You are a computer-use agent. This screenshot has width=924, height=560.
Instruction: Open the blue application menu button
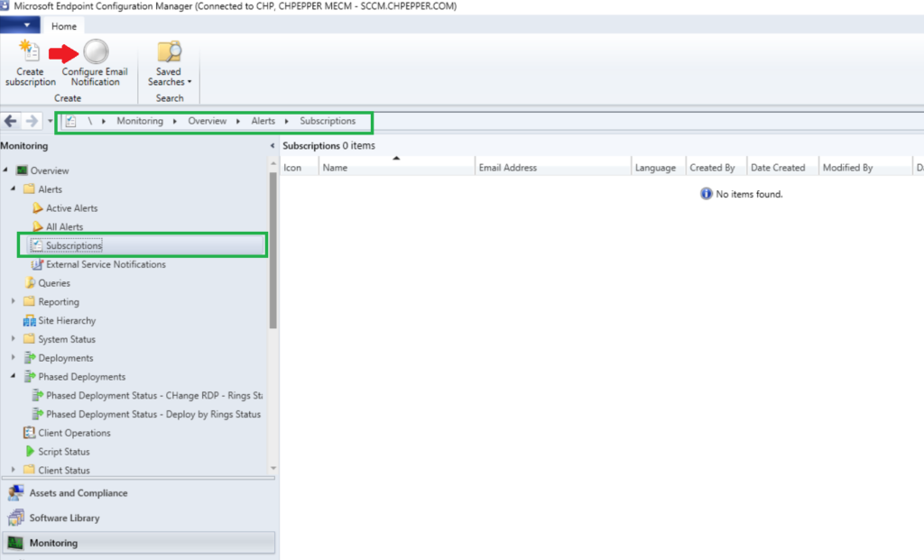[x=20, y=25]
